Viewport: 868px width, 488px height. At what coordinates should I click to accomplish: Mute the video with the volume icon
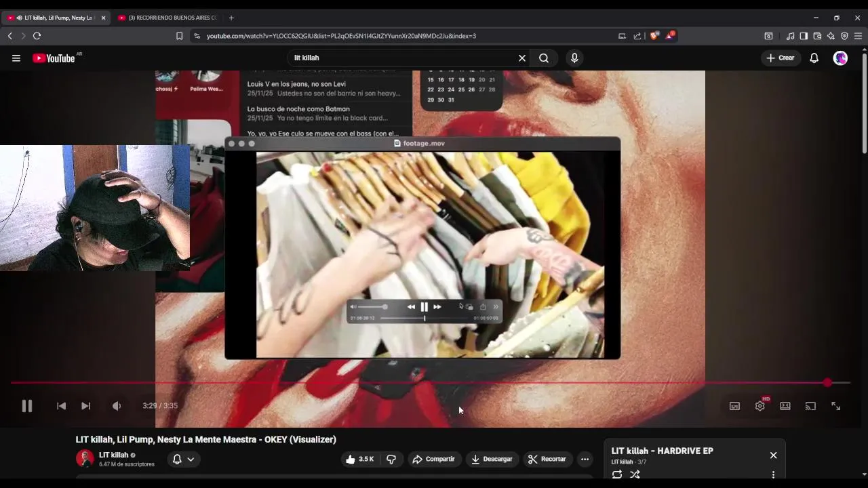pos(117,406)
